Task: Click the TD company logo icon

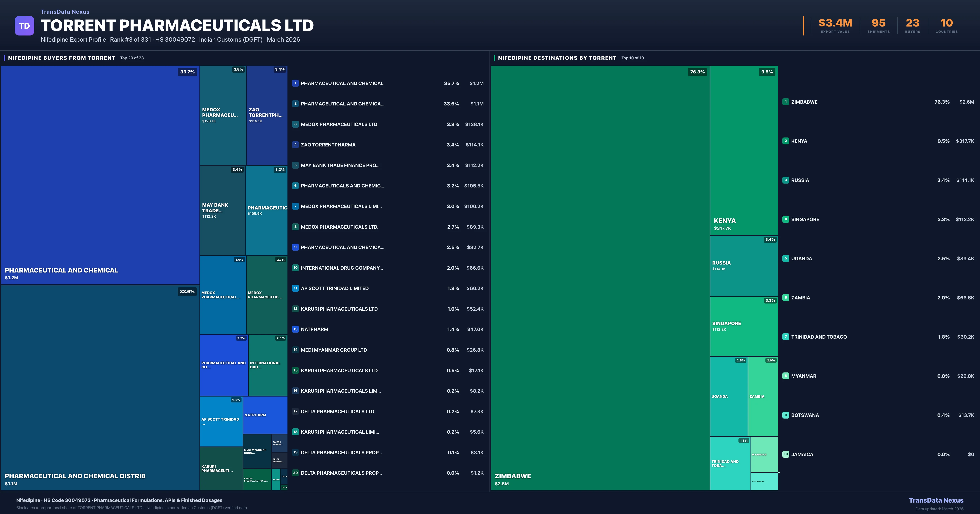Action: tap(24, 25)
